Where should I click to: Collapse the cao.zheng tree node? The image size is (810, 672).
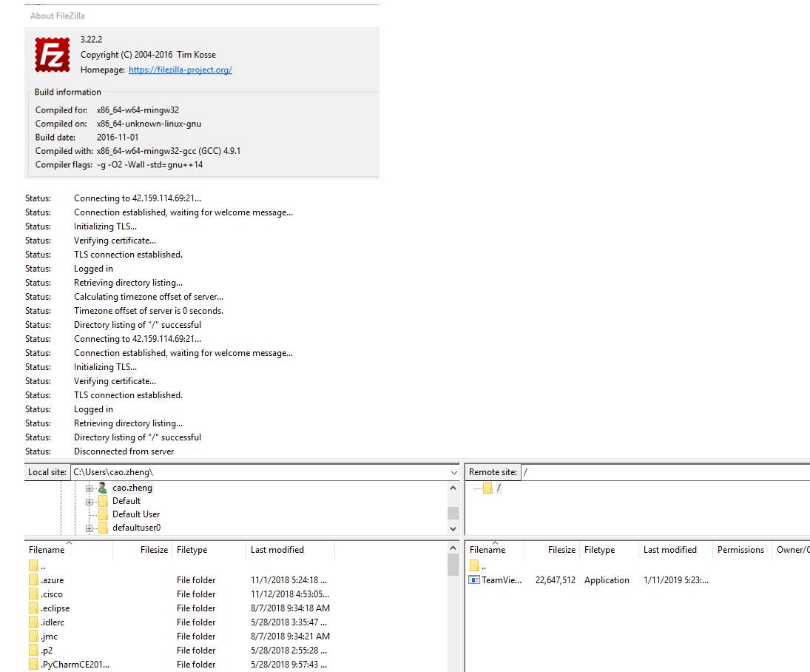point(90,488)
